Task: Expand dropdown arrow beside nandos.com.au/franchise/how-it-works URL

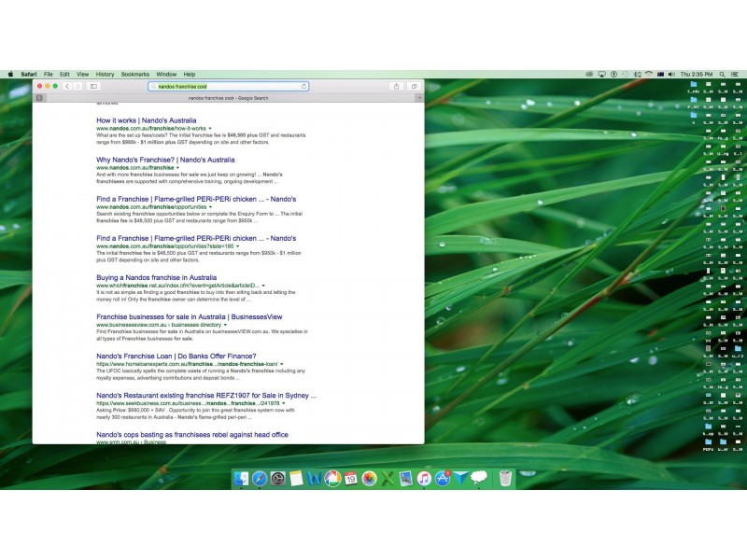Action: pyautogui.click(x=210, y=128)
